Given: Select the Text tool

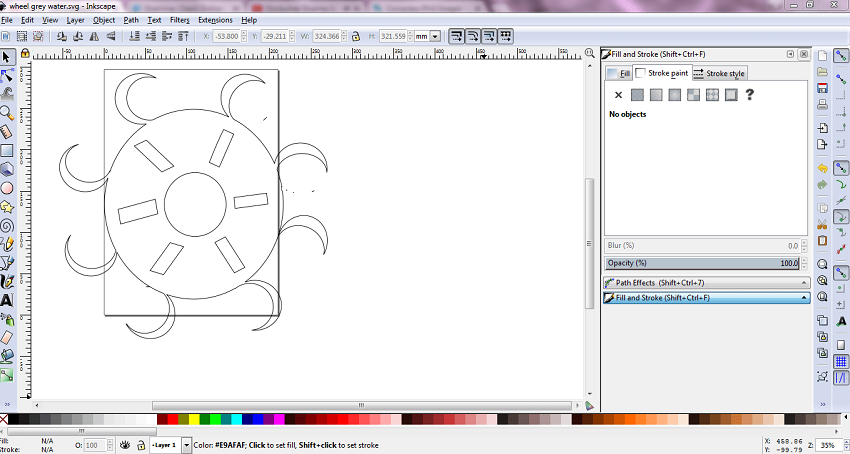Looking at the screenshot, I should coord(7,300).
